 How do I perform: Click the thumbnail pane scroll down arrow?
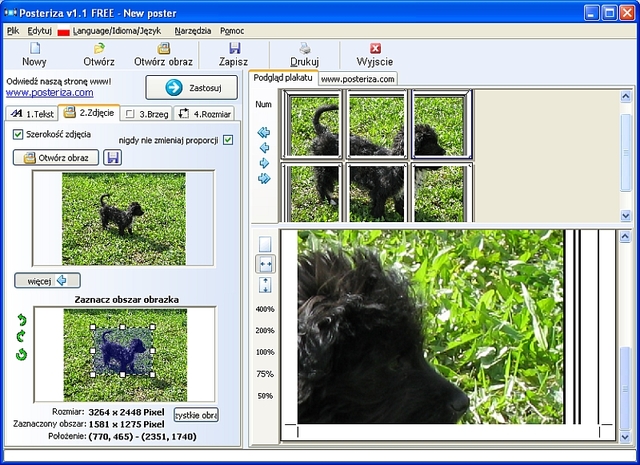tap(625, 216)
